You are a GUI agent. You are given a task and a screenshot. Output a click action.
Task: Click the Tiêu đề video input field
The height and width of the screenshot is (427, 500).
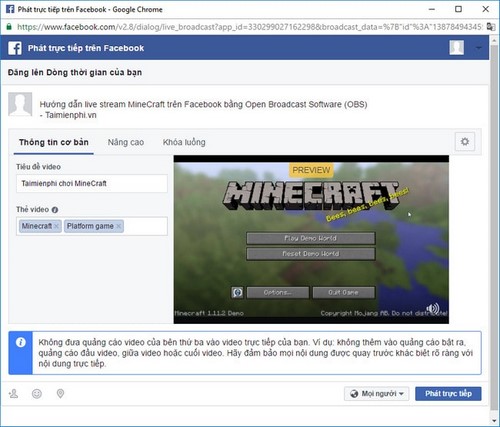pos(92,183)
